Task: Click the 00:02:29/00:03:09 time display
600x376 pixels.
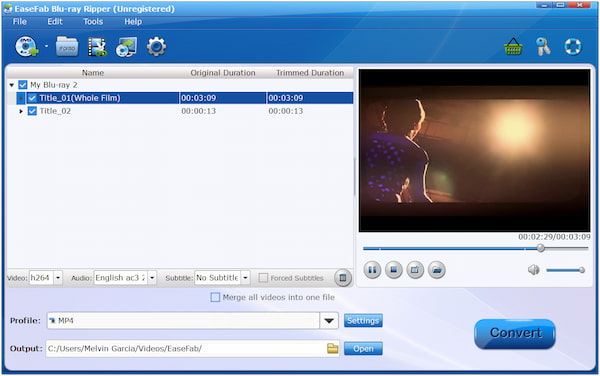Action: [x=554, y=237]
